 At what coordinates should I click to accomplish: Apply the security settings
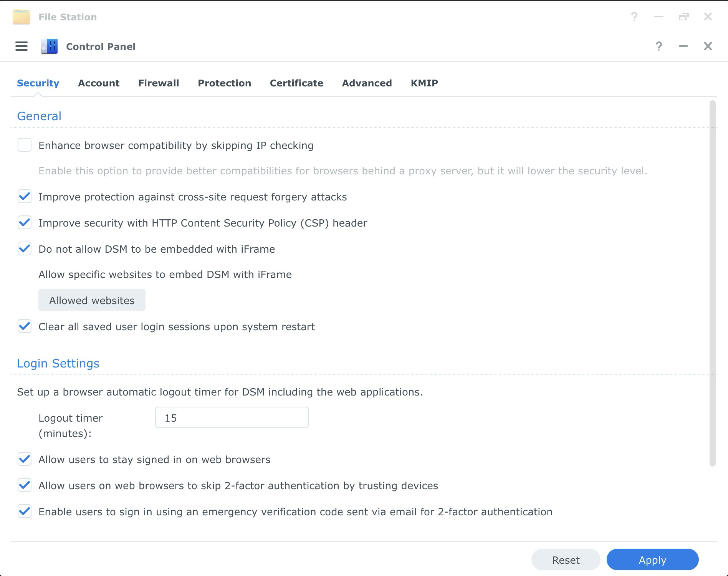tap(652, 559)
